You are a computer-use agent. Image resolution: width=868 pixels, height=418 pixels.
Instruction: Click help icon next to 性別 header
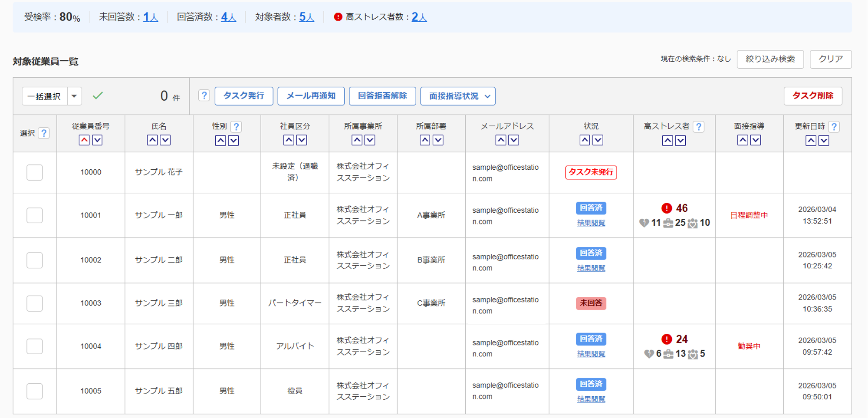[x=236, y=127]
